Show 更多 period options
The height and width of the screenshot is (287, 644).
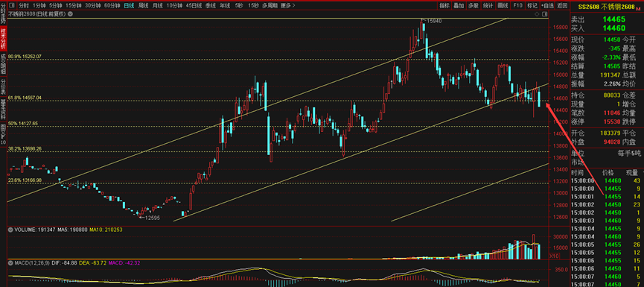[x=288, y=5]
